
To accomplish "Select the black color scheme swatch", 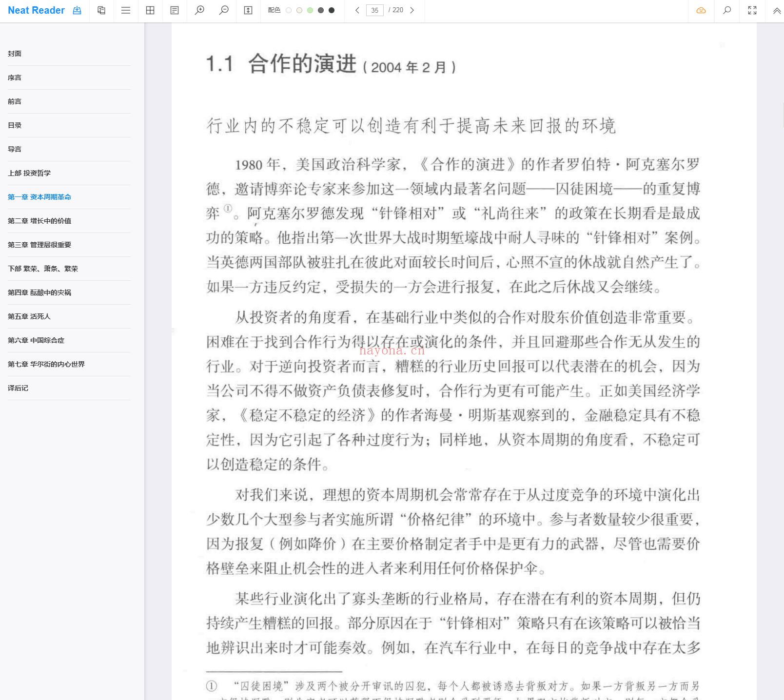I will coord(332,10).
